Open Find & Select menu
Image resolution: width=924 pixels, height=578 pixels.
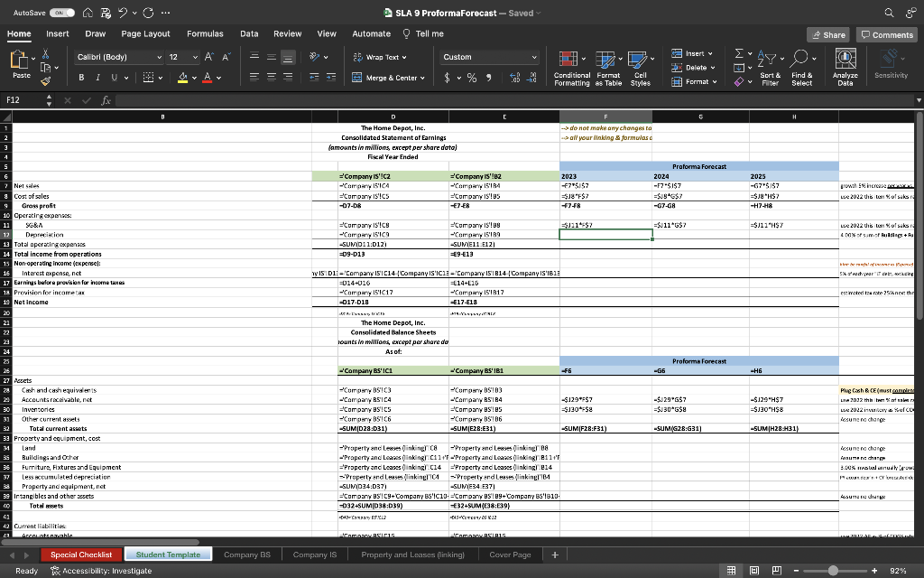pyautogui.click(x=802, y=68)
